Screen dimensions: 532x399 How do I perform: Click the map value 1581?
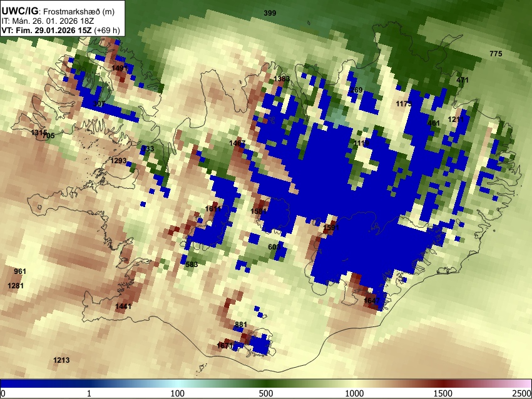[x=258, y=211]
